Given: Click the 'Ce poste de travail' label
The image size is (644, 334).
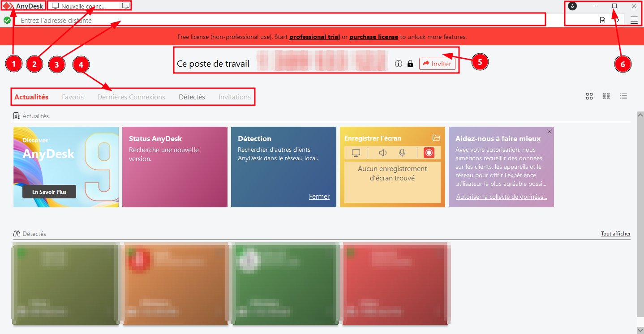Looking at the screenshot, I should (x=213, y=64).
